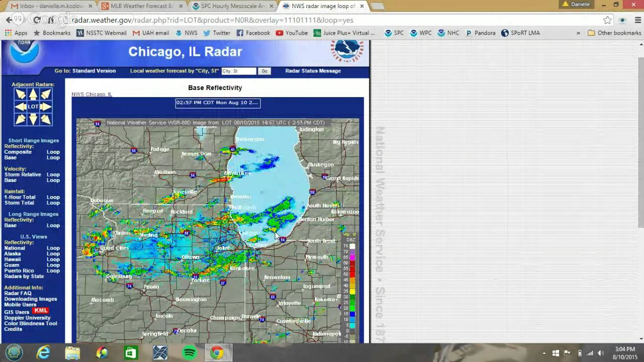Screen dimensions: 644x362
Task: Open the Radars by State link
Action: coord(24,276)
